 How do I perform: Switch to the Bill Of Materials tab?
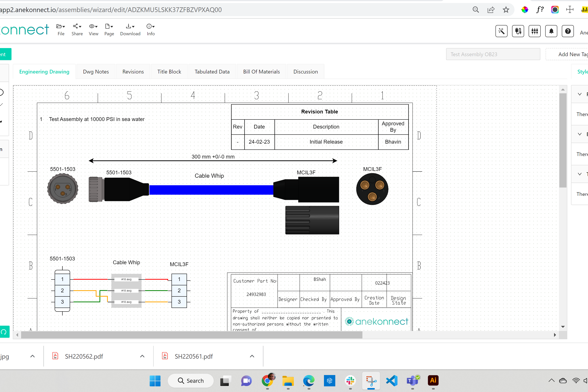(x=262, y=72)
